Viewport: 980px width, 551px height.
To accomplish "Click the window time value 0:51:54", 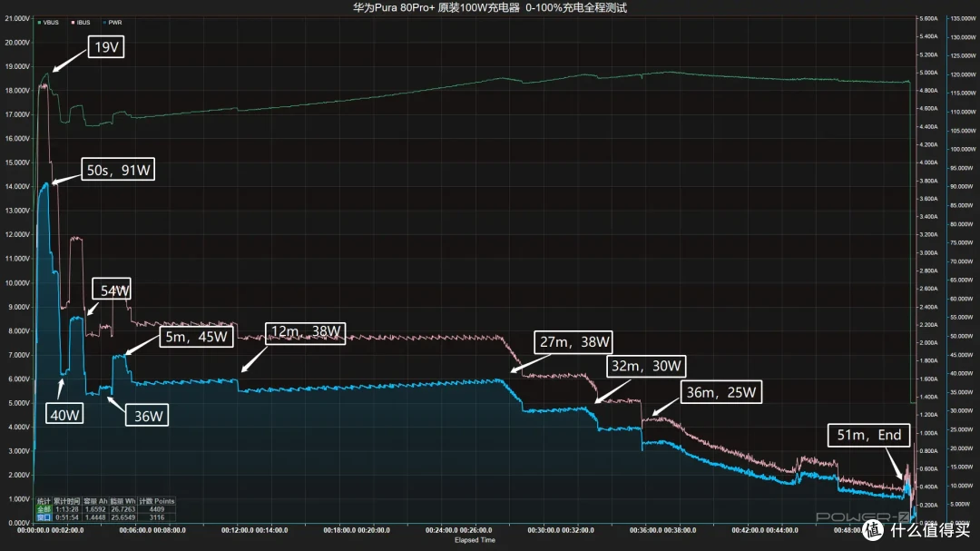I will coord(67,517).
